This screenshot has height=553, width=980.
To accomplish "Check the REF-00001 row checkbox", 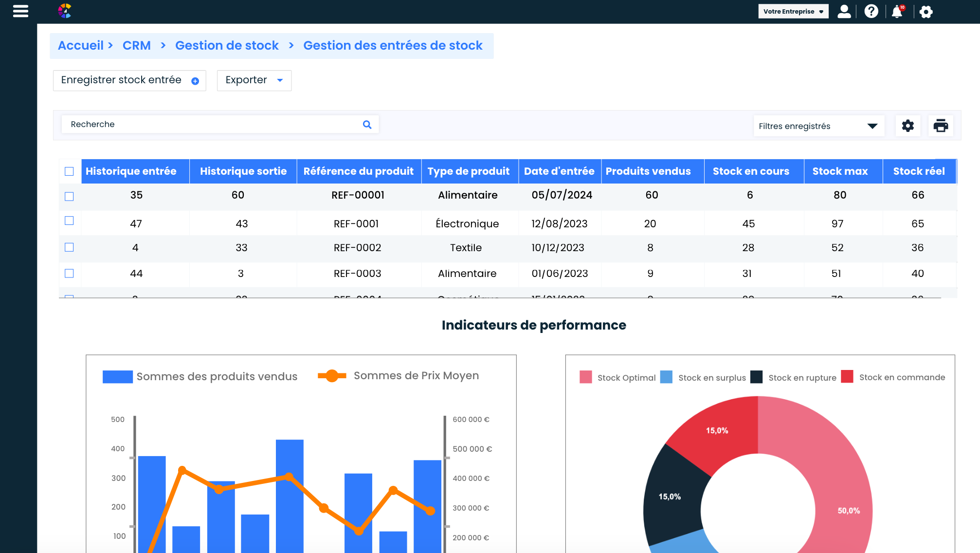I will [69, 196].
